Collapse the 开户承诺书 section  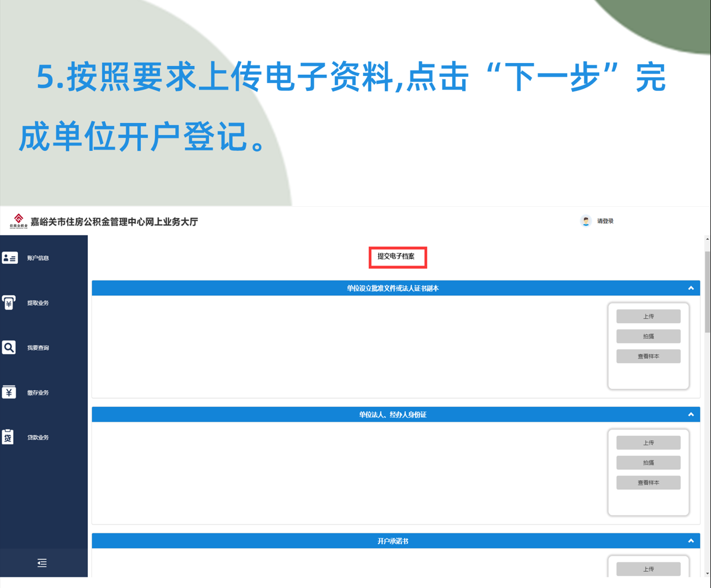[x=691, y=541]
